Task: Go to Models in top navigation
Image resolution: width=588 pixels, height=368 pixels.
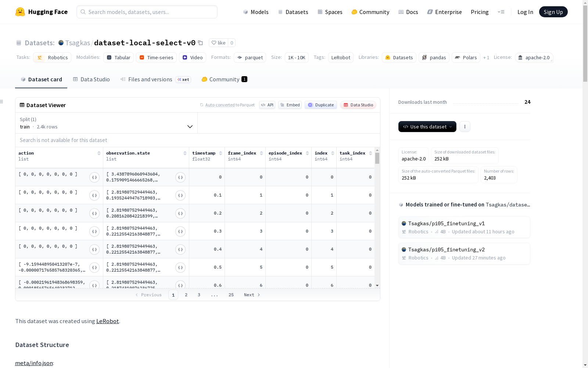Action: (x=256, y=12)
